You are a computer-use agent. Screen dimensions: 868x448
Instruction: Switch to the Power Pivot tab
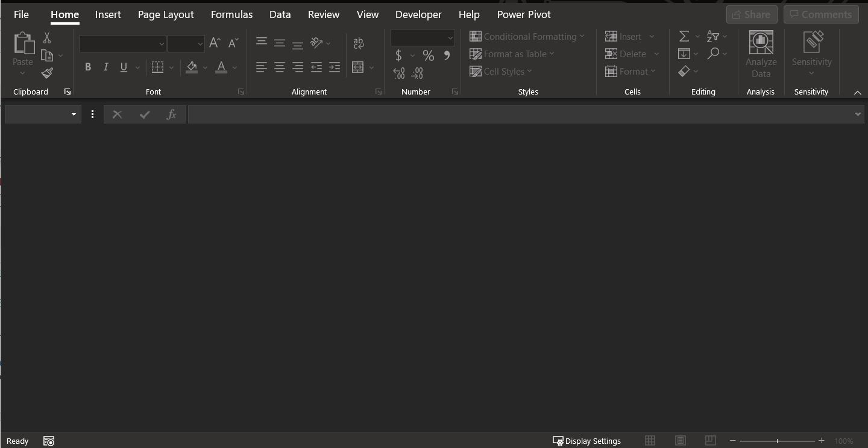coord(524,14)
